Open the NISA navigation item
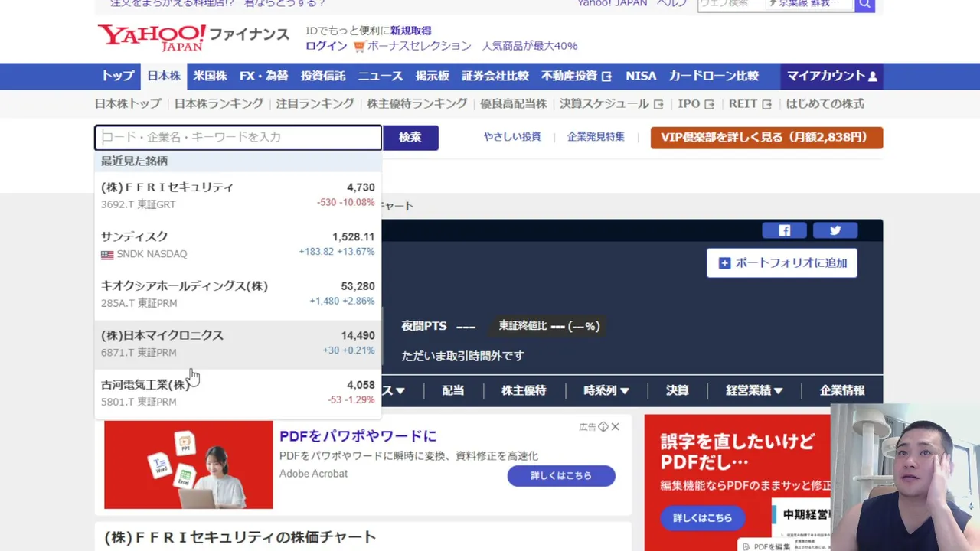This screenshot has width=980, height=551. (641, 76)
